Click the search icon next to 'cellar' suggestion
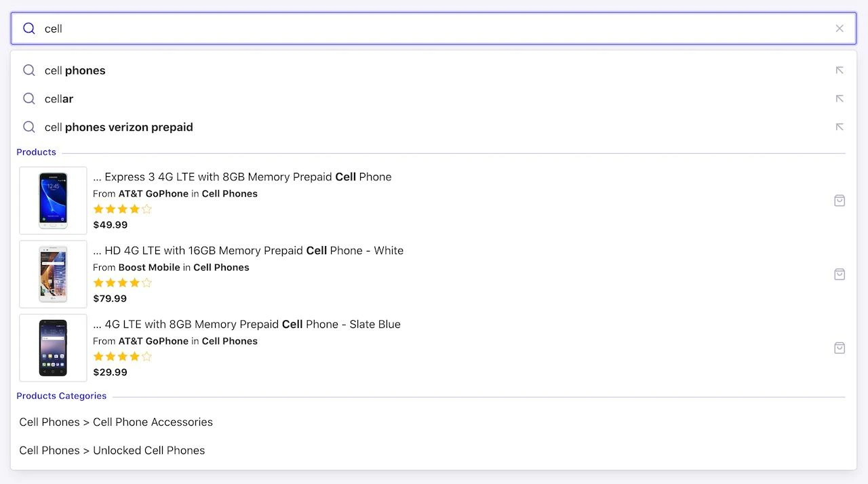This screenshot has width=868, height=484. [x=28, y=99]
